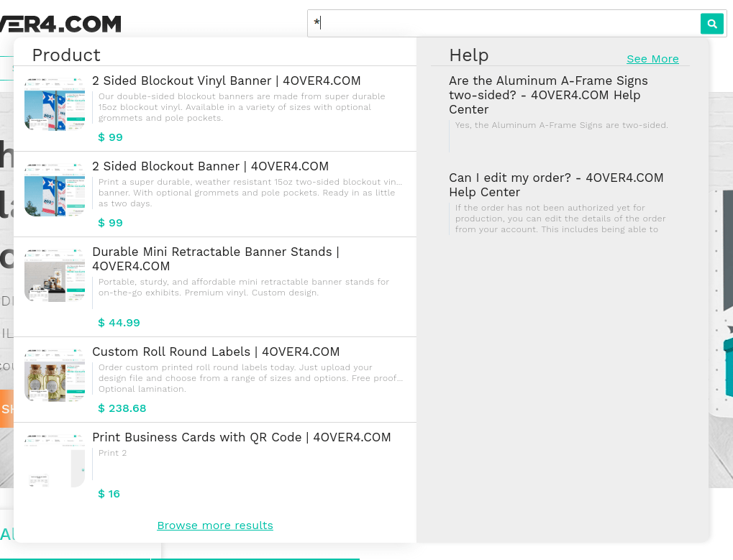733x560 pixels.
Task: Select 2 Sided Blockout Vinyl Banner title
Action: (226, 81)
